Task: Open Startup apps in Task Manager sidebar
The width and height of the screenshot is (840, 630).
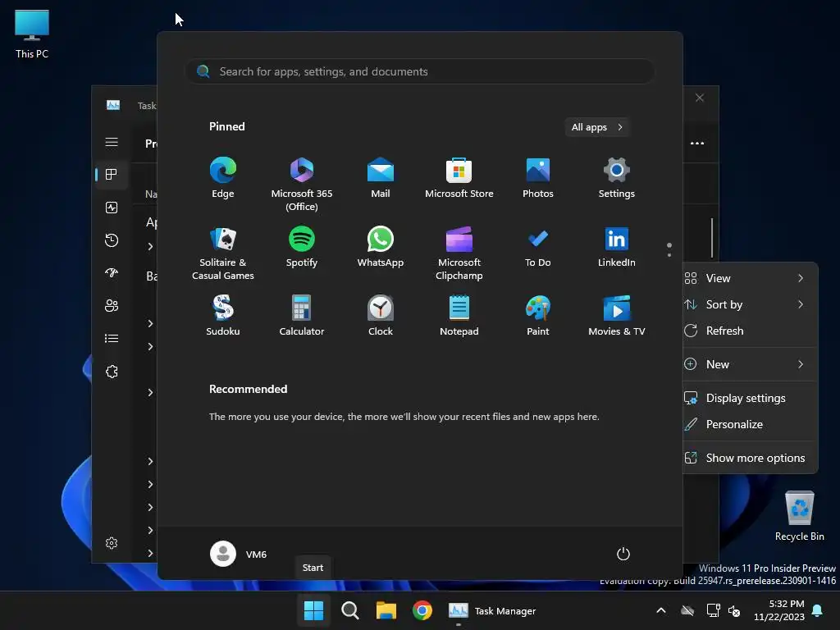Action: 112,273
